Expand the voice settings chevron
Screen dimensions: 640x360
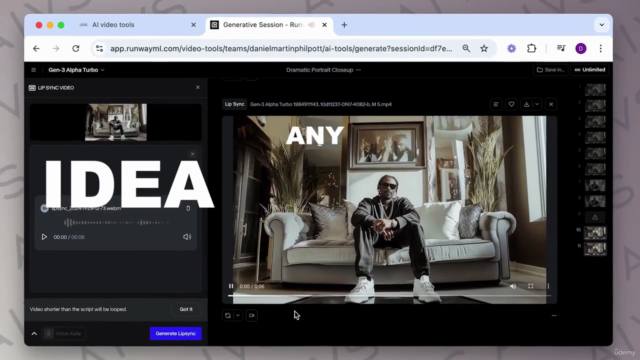(34, 333)
